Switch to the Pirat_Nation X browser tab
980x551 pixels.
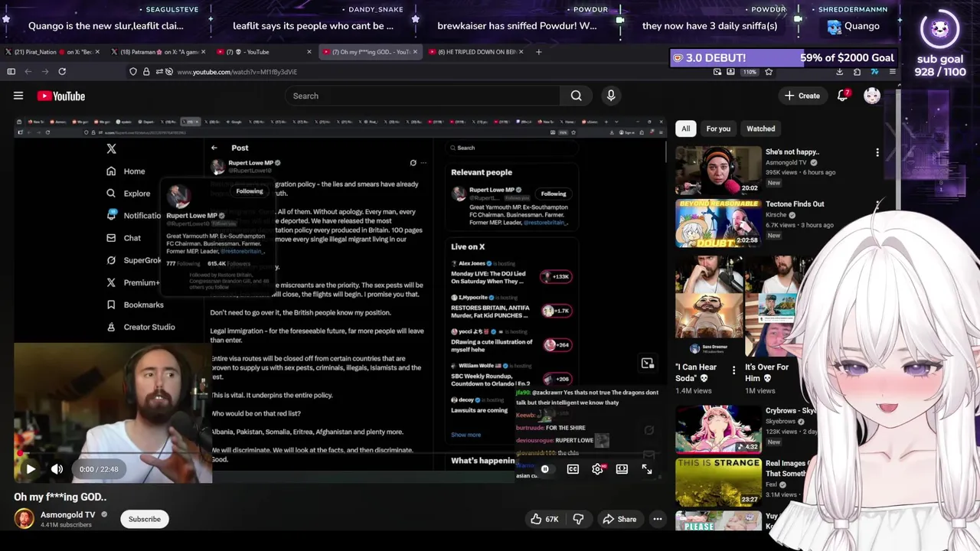52,52
